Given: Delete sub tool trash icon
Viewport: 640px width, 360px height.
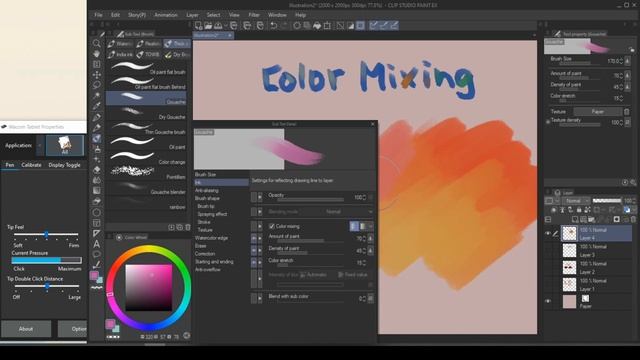Looking at the screenshot, I should pos(188,227).
